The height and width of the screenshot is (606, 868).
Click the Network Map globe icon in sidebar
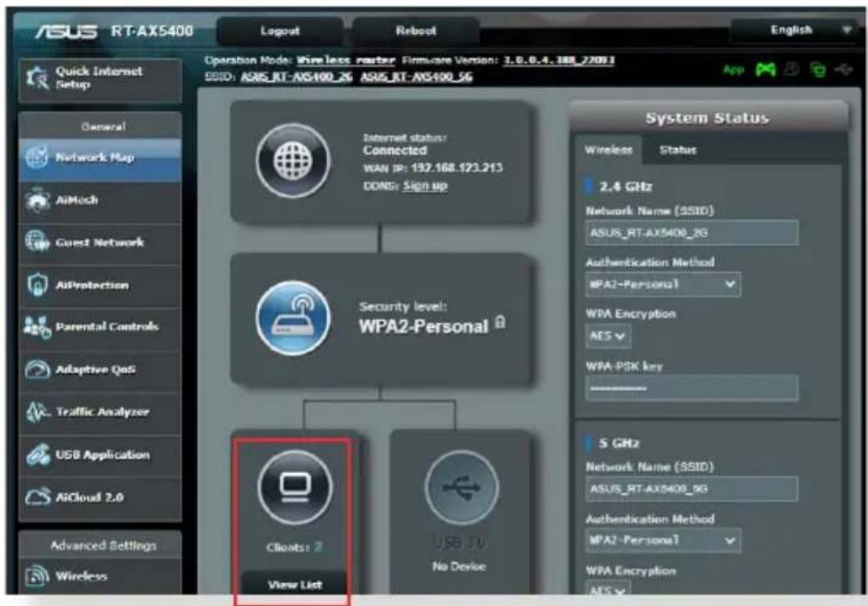coord(37,158)
